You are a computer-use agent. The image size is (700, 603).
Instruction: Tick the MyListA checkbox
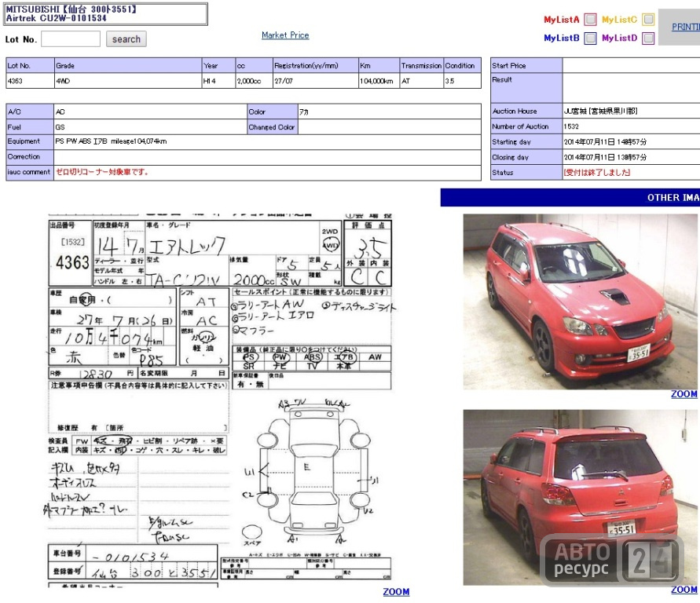(590, 19)
